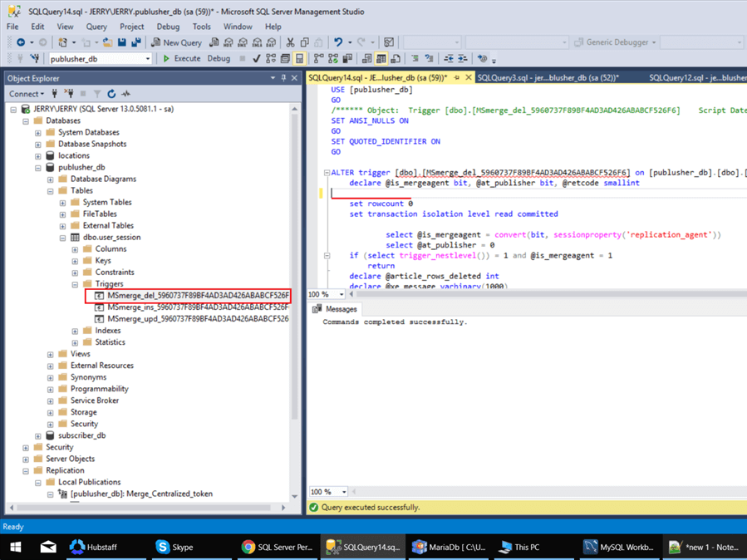This screenshot has height=560, width=747.
Task: Open the Query menu
Action: click(96, 27)
